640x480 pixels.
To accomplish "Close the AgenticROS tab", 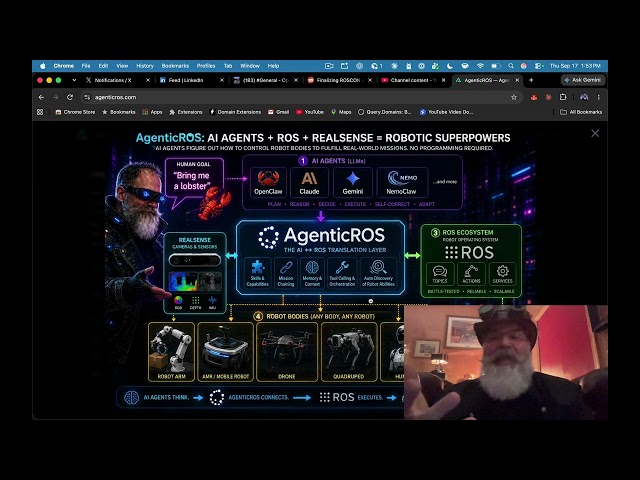I will coord(517,80).
